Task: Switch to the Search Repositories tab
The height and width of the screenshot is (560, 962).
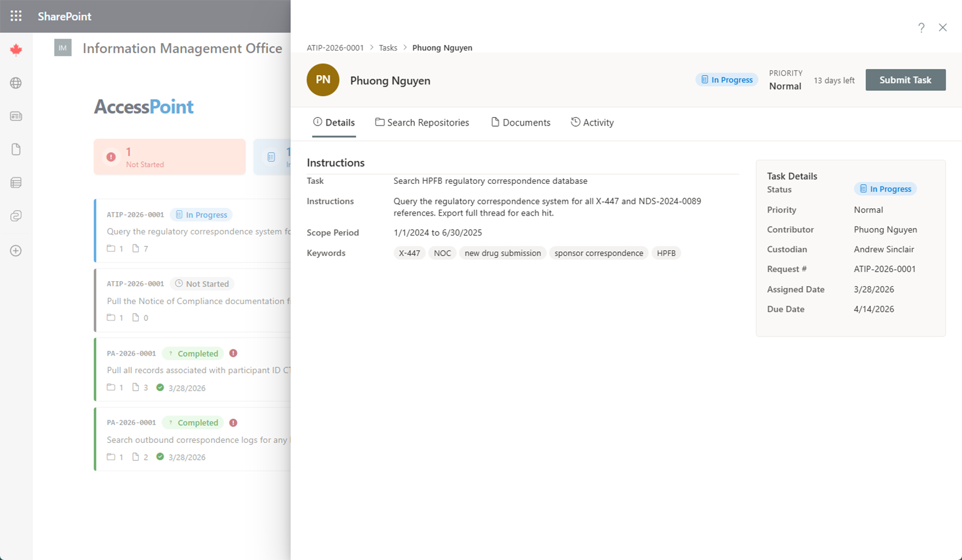Action: (x=422, y=122)
